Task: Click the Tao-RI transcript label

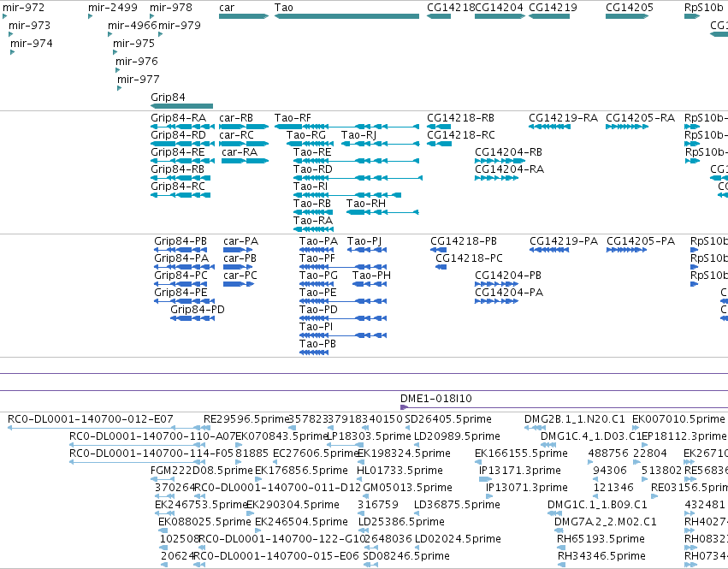Action: (311, 187)
